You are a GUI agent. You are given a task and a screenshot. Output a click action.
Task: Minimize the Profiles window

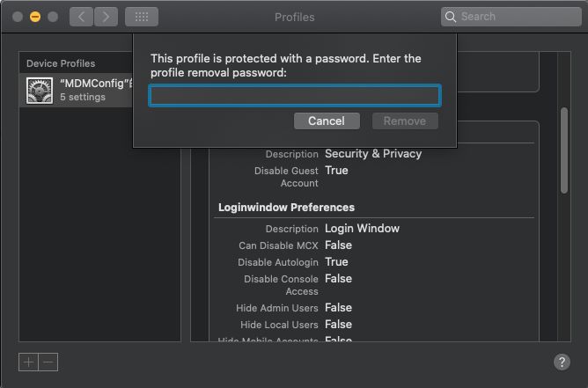point(35,17)
